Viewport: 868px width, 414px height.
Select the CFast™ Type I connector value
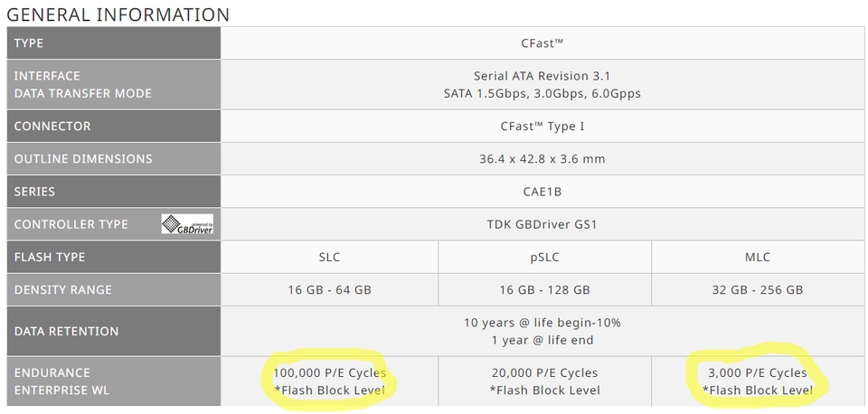click(x=542, y=127)
